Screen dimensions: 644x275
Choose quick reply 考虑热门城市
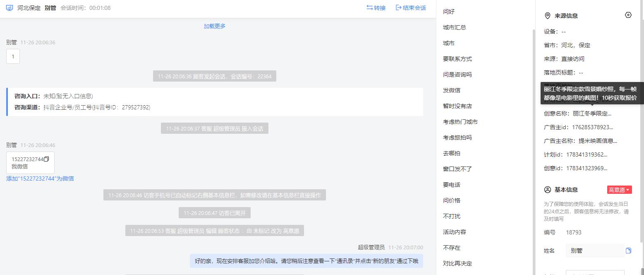[x=460, y=122]
